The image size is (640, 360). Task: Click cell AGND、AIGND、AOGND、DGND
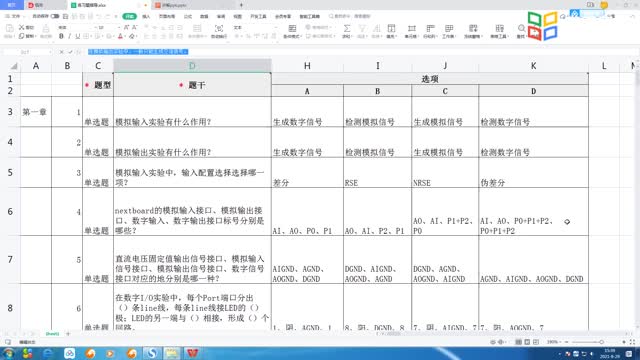click(533, 260)
